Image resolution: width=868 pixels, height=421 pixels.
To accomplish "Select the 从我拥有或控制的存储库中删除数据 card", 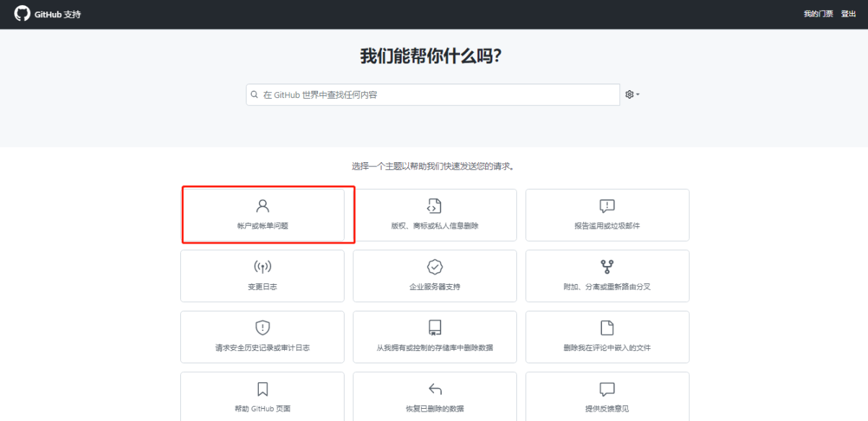I will coord(434,337).
